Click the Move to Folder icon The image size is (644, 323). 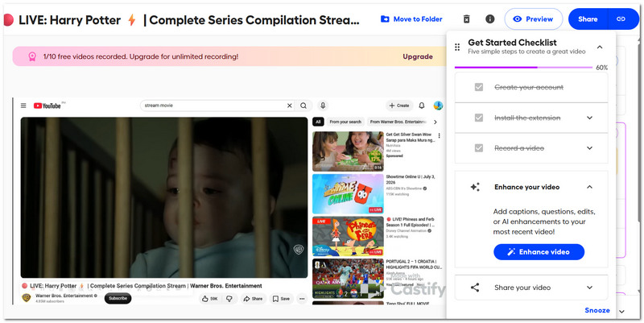point(385,19)
